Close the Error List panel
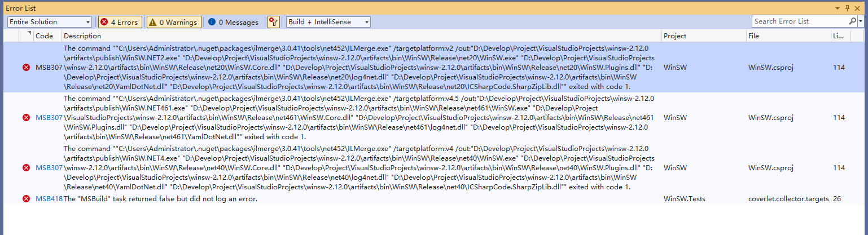 [x=858, y=7]
